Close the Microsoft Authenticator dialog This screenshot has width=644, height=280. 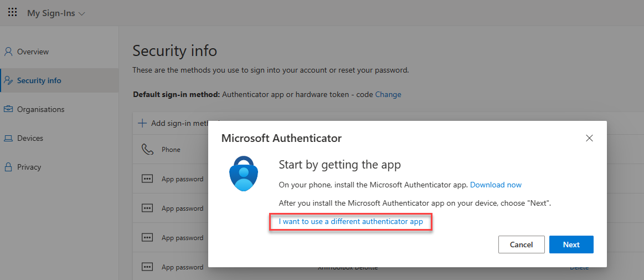coord(589,138)
